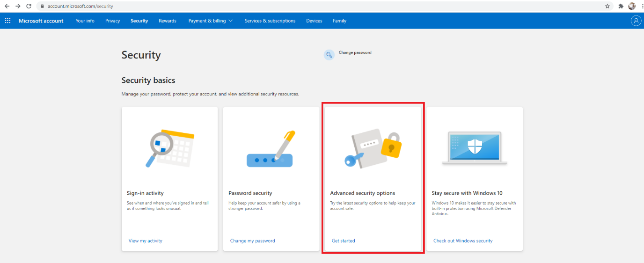Screen dimensions: 644x263
Task: Open the account profile icon in header
Action: 636,21
